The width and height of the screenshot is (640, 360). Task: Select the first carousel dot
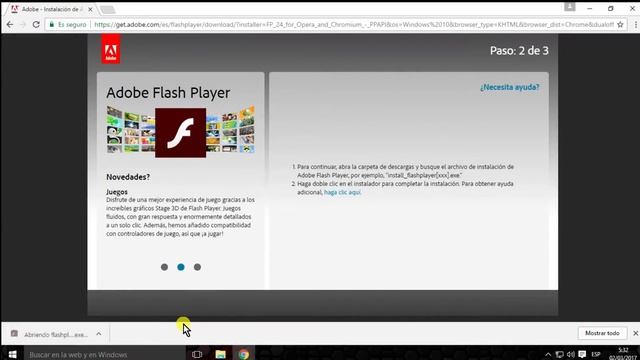tap(164, 267)
